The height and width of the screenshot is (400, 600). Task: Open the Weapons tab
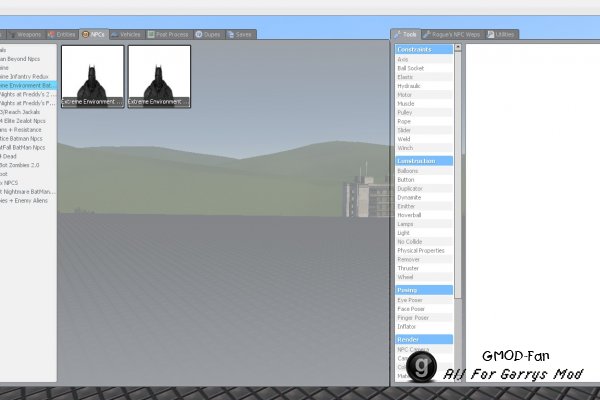[x=25, y=34]
